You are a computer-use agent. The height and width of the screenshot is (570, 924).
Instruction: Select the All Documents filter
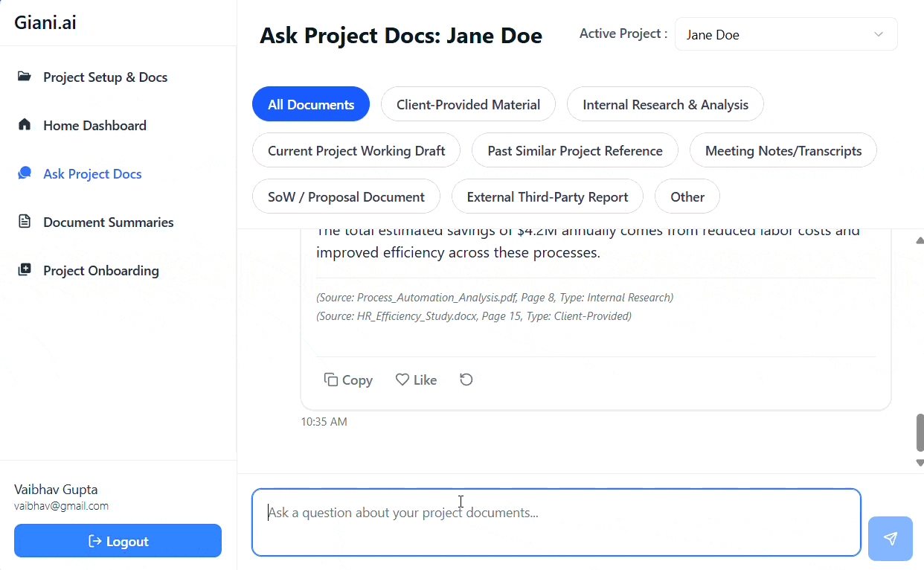pos(311,104)
